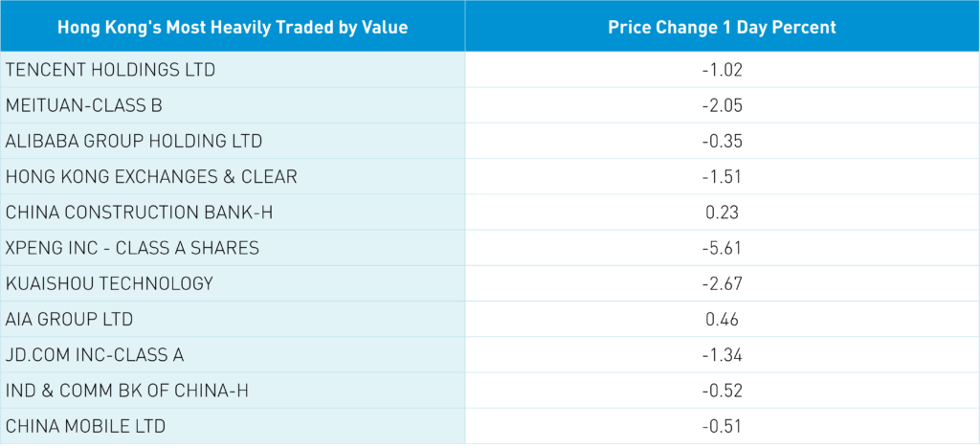Screen dimensions: 980x448
Task: Select Kuaishou's -2.67 change value
Action: pos(722,283)
